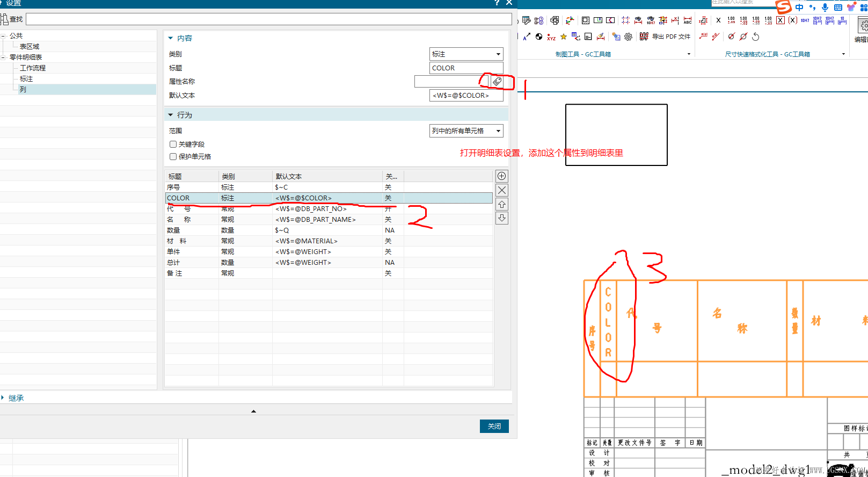The image size is (868, 477).
Task: Click the black-and-white center mark circle icon
Action: click(x=539, y=37)
